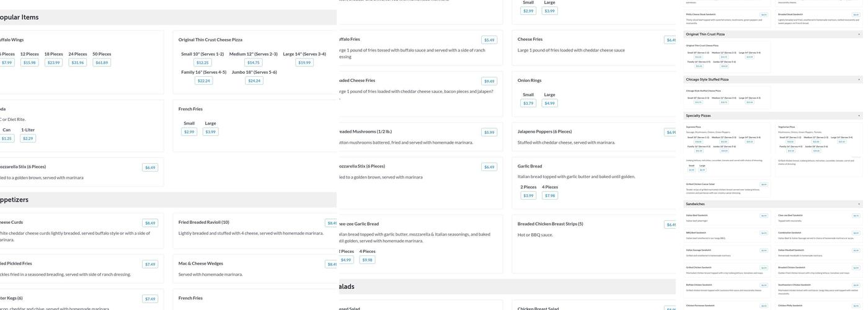
Task: Collapse the Original Thin Crust Pizza section
Action: click(x=859, y=34)
